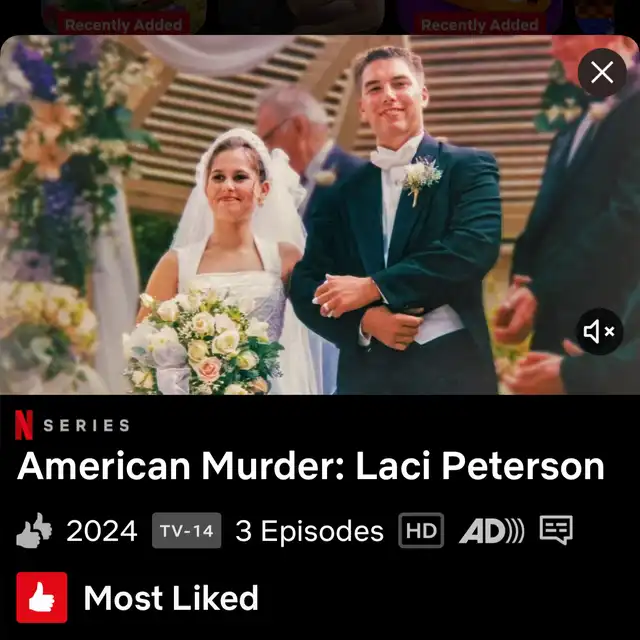This screenshot has width=640, height=640.
Task: Tap the SERIES label next to the logo
Action: pos(87,426)
